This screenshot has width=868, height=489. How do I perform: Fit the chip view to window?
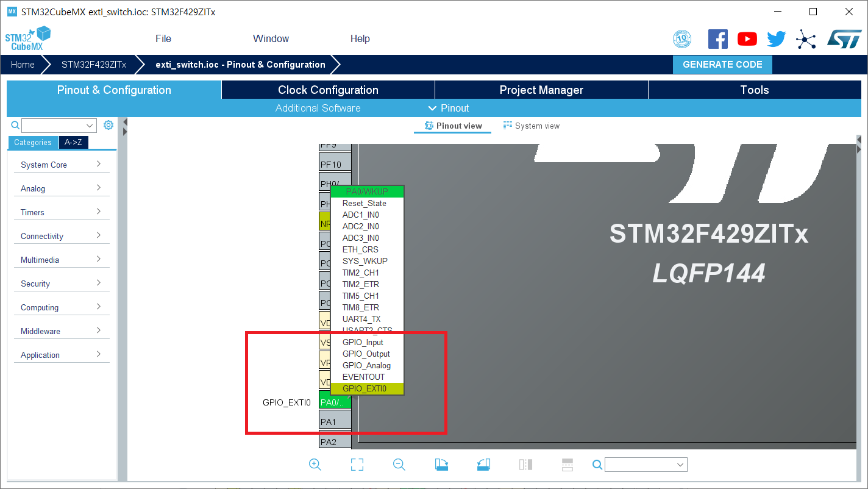coord(357,465)
